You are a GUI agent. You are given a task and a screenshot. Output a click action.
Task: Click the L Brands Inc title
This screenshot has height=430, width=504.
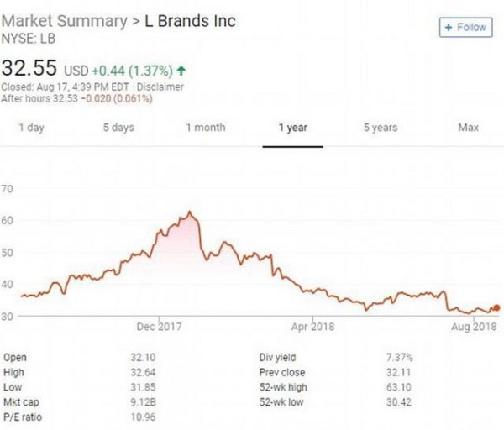pos(191,21)
